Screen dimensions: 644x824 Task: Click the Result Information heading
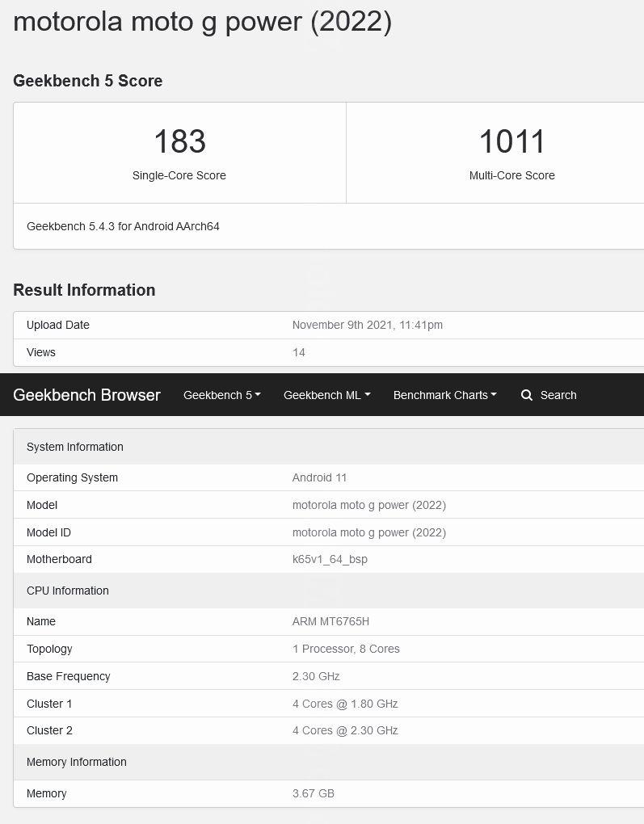click(x=84, y=290)
